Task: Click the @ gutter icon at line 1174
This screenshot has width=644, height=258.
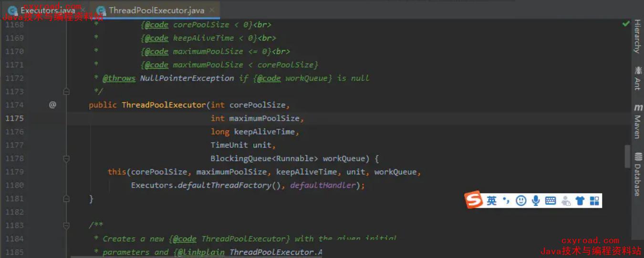Action: point(52,105)
